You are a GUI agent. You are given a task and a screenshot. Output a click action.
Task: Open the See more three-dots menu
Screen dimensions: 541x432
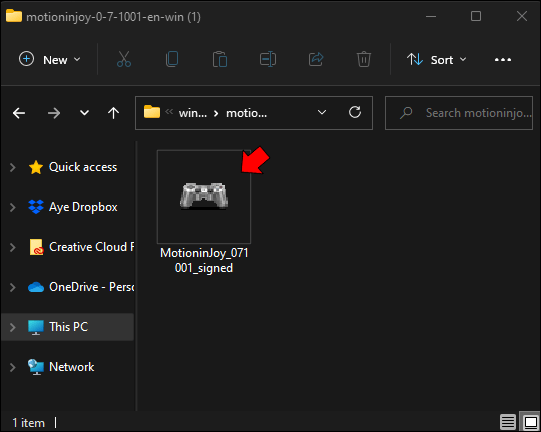coord(503,60)
